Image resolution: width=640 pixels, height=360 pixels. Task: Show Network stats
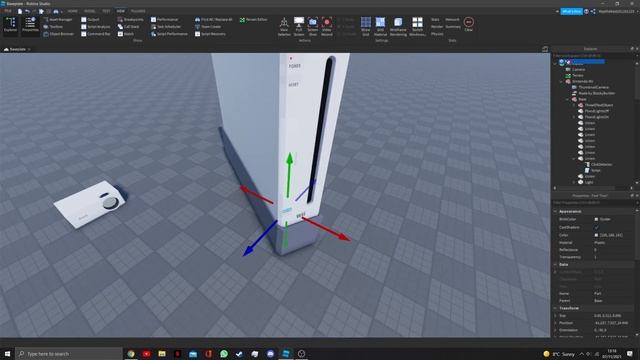pyautogui.click(x=452, y=20)
